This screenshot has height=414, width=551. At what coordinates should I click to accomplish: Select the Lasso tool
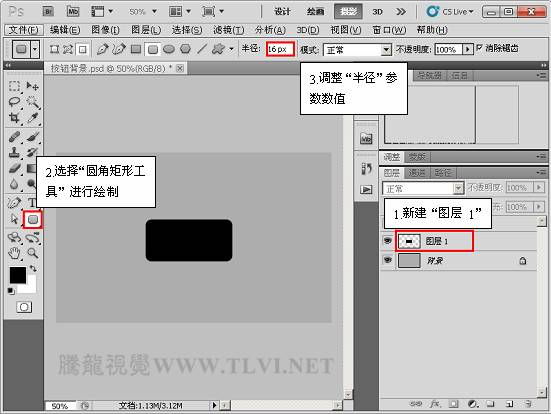[14, 102]
